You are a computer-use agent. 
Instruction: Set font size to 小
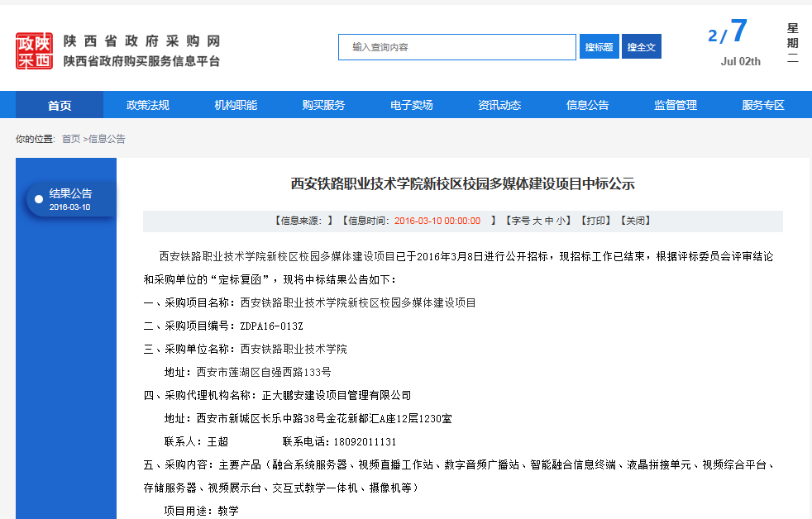coord(561,221)
